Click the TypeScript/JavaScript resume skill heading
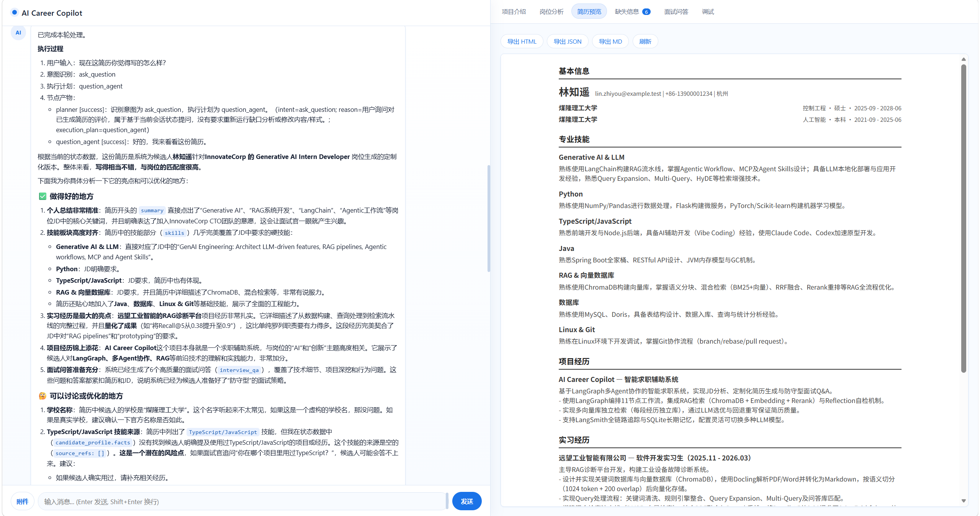This screenshot has width=980, height=516. click(595, 221)
